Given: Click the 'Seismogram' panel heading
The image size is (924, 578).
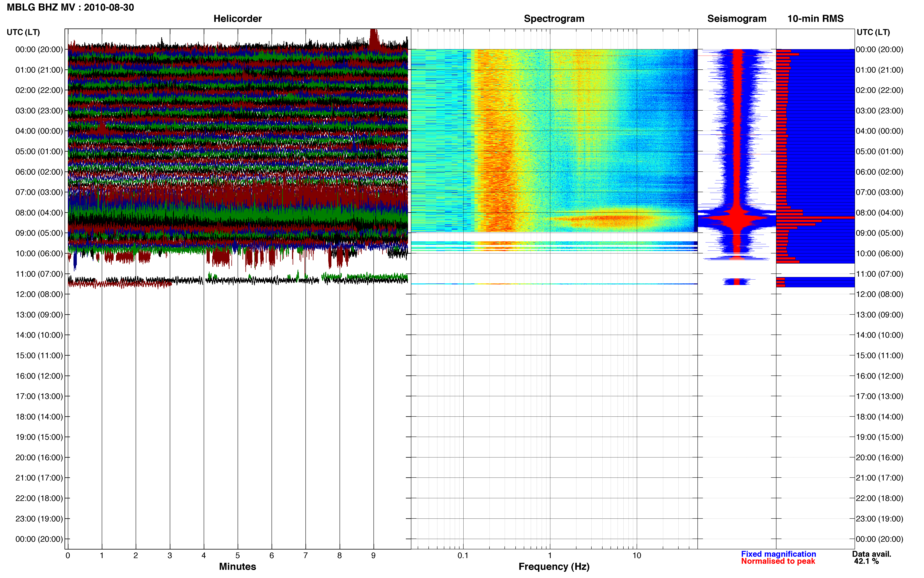Looking at the screenshot, I should 736,18.
